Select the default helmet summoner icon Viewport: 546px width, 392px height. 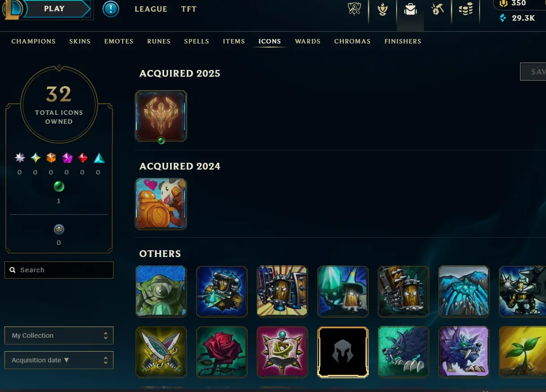pos(343,352)
